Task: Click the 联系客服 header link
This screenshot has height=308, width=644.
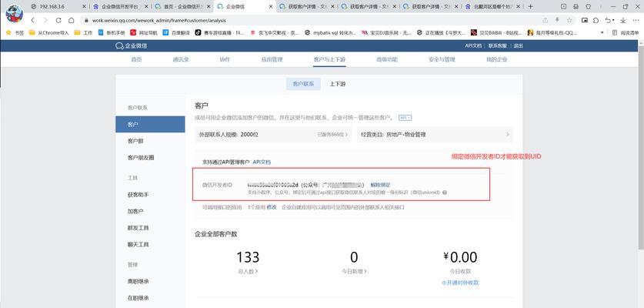Action: pyautogui.click(x=497, y=45)
